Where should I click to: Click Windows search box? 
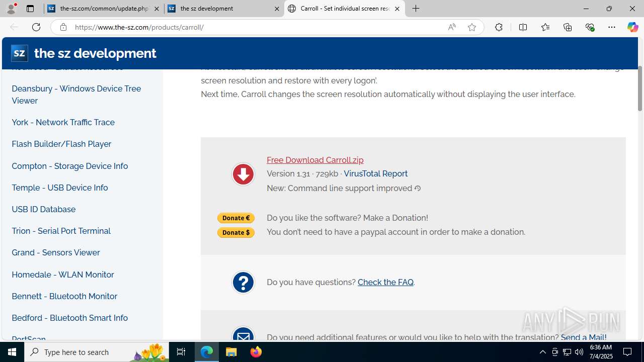click(x=97, y=352)
